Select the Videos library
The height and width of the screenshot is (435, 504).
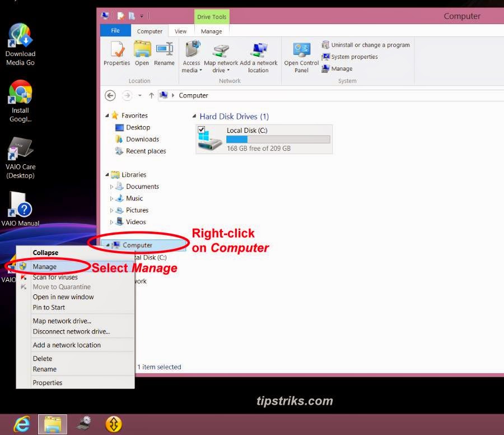click(130, 221)
